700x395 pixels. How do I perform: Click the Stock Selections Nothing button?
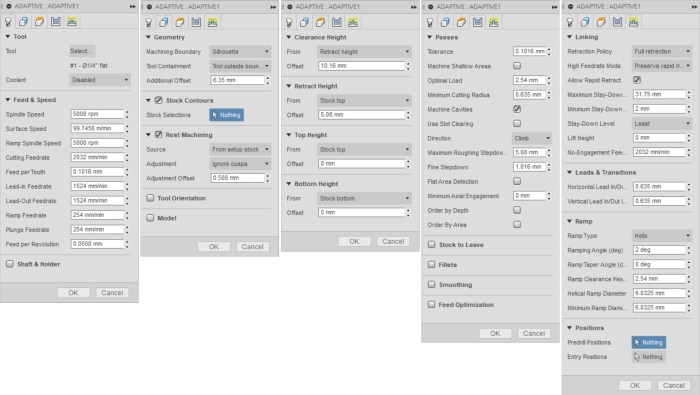pyautogui.click(x=226, y=115)
